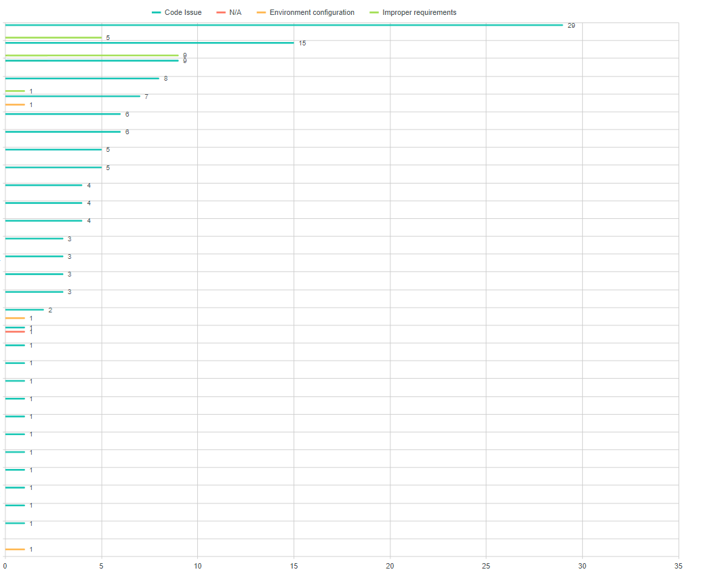This screenshot has height=574, width=728.
Task: Click green Improper requirements legend swatch
Action: point(373,12)
